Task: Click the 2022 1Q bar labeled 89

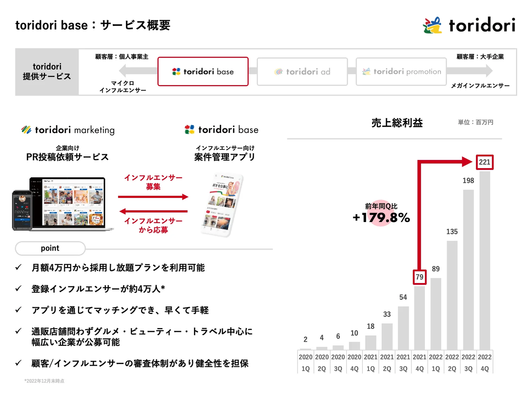Action: pos(436,314)
